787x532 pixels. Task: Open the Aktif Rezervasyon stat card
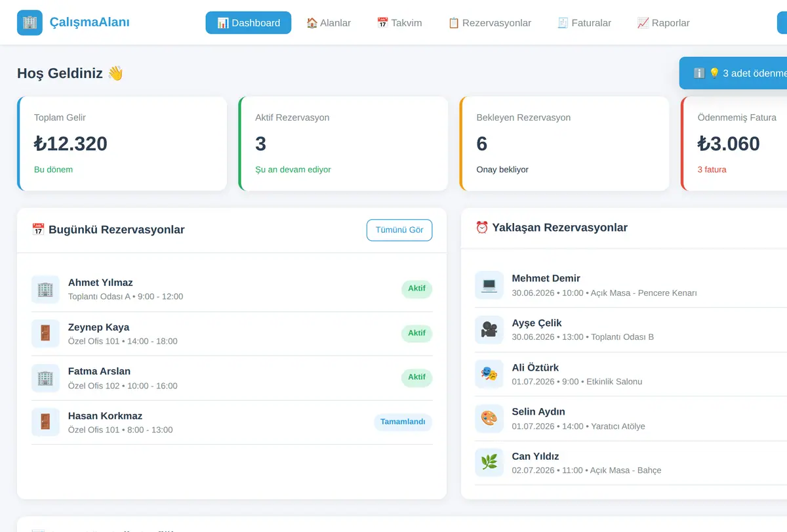[x=343, y=144]
